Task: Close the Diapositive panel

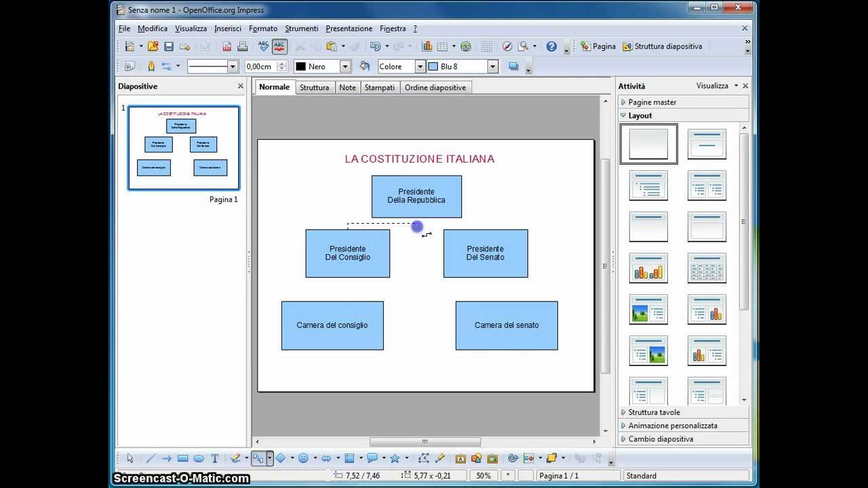Action: click(240, 86)
